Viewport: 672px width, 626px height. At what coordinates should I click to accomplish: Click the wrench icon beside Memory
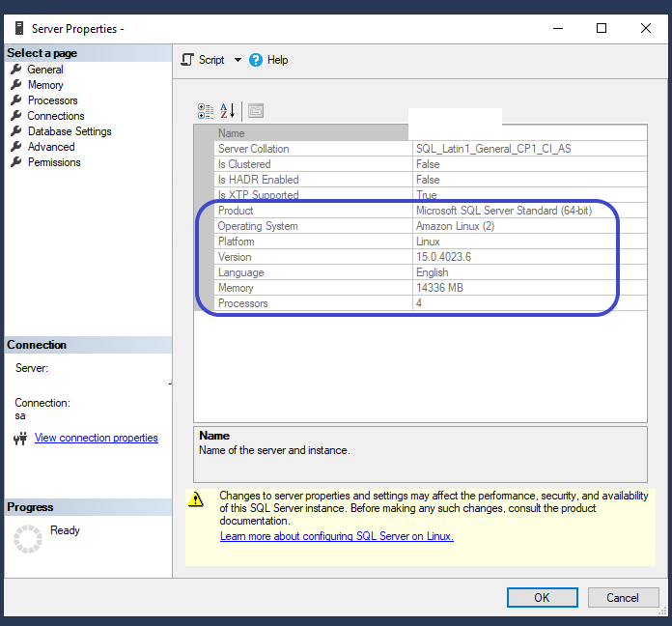(x=15, y=84)
